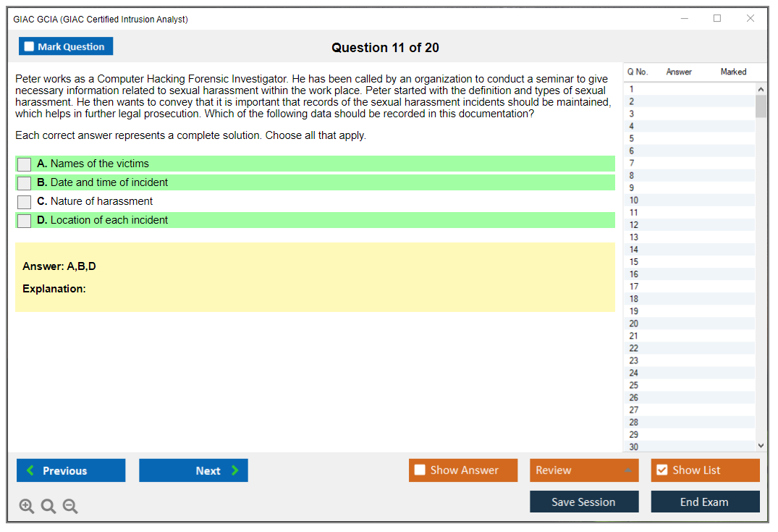Expand the Review dropdown
Image resolution: width=778 pixels, height=532 pixels.
tap(583, 470)
